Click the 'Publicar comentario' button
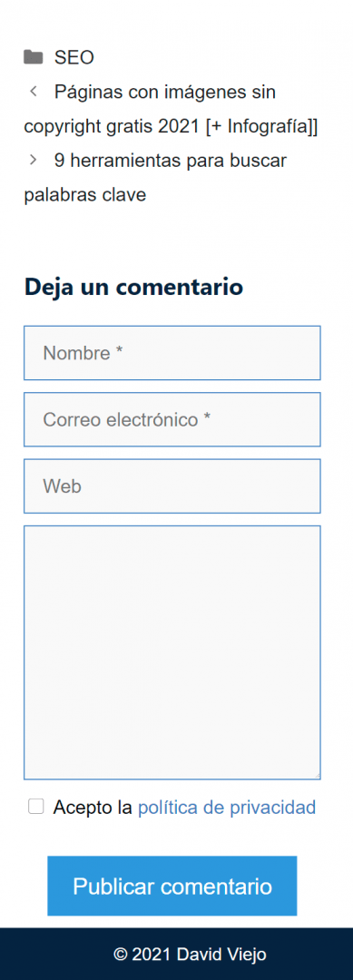353x980 pixels. click(x=172, y=887)
